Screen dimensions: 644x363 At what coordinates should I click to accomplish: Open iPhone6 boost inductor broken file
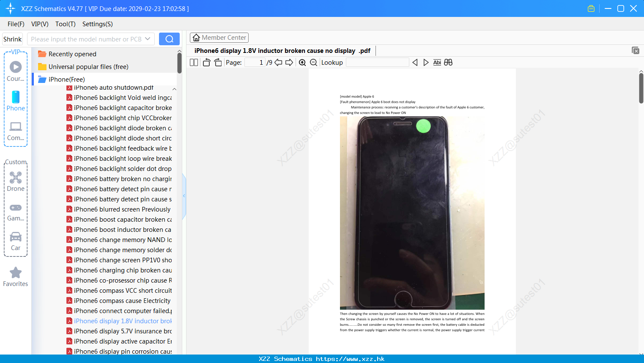[119, 230]
